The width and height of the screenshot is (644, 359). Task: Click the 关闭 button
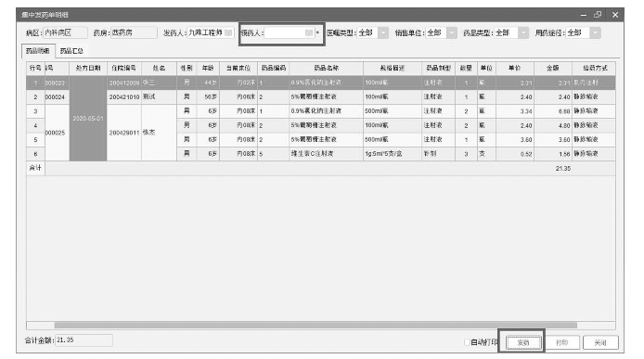[x=600, y=342]
